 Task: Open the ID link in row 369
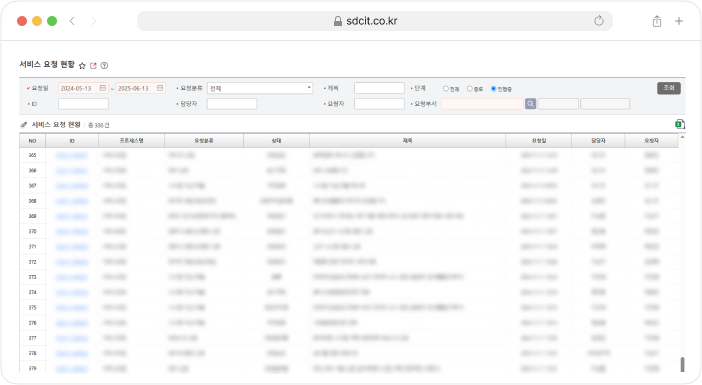click(x=72, y=216)
